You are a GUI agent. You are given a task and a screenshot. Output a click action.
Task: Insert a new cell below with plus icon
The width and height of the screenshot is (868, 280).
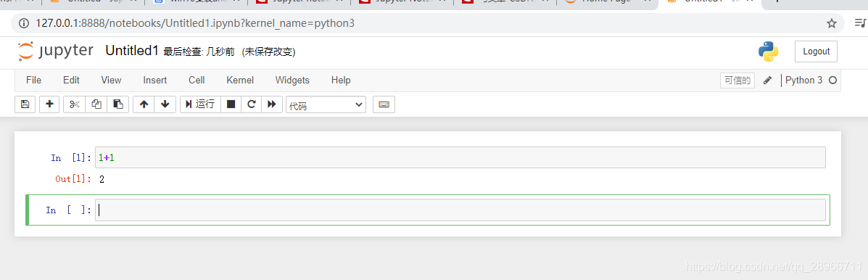coord(49,104)
